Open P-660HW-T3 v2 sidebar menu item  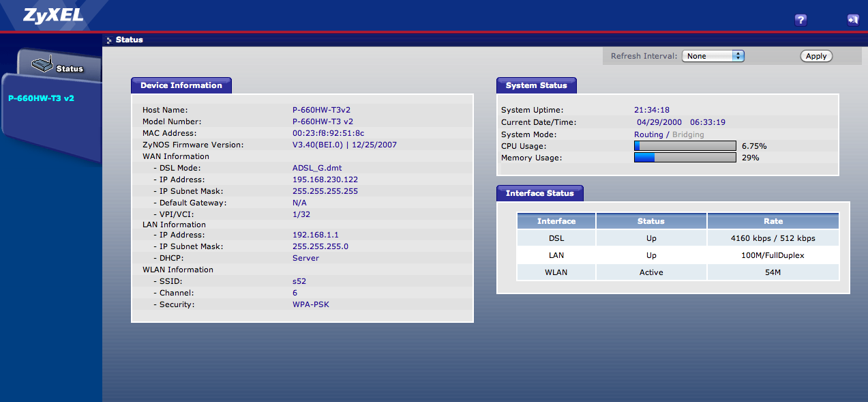[x=41, y=98]
